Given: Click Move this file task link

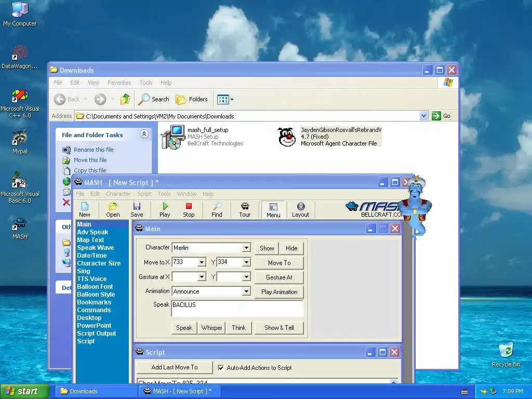Looking at the screenshot, I should click(x=90, y=160).
